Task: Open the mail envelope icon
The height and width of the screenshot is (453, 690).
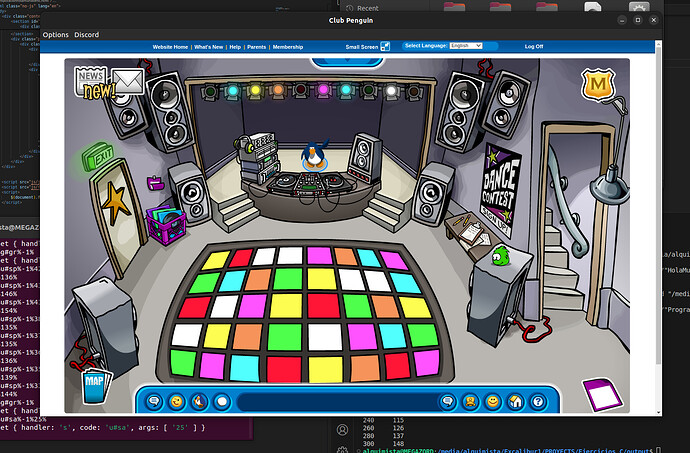Action: (x=128, y=81)
